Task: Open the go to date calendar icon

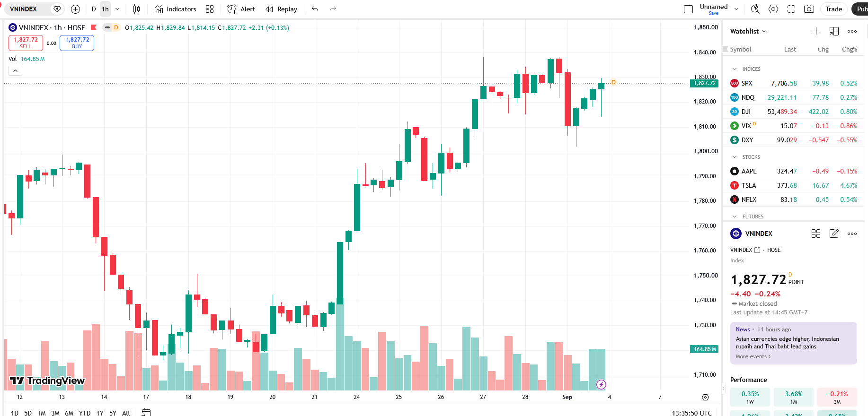Action: (146, 413)
